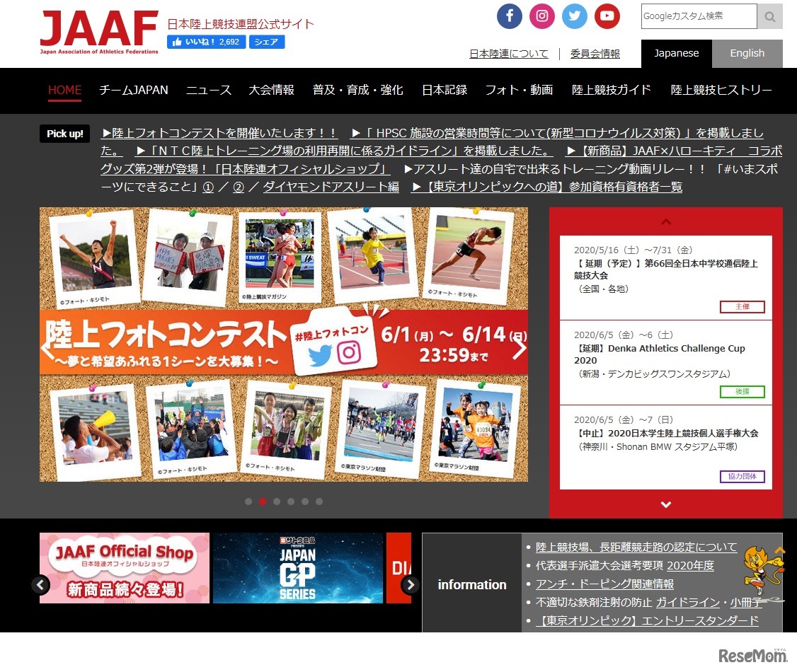Image resolution: width=797 pixels, height=672 pixels.
Task: Click the purple 協力団体 tag
Action: (742, 477)
